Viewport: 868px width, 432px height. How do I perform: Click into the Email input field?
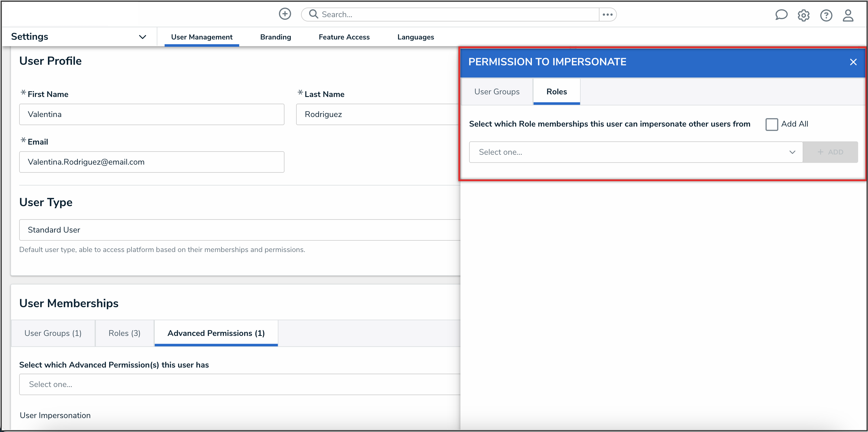[152, 162]
